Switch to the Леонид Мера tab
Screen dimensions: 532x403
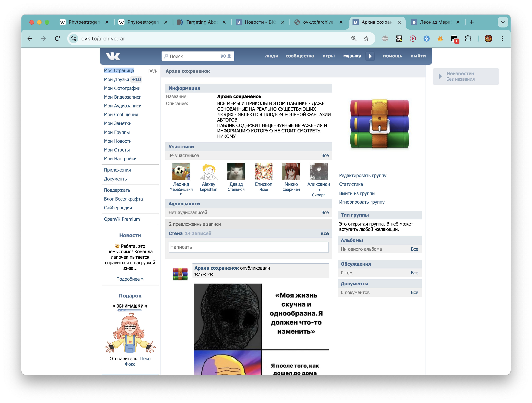click(435, 22)
